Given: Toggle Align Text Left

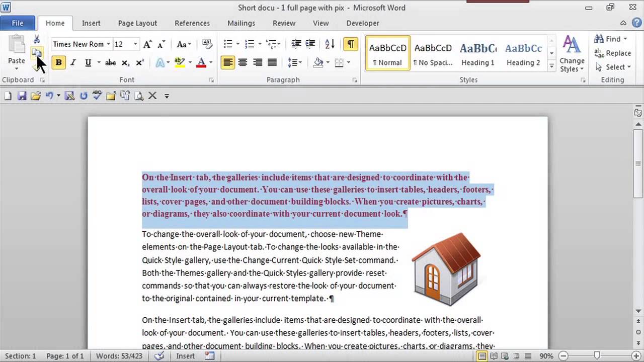Looking at the screenshot, I should click(x=228, y=63).
